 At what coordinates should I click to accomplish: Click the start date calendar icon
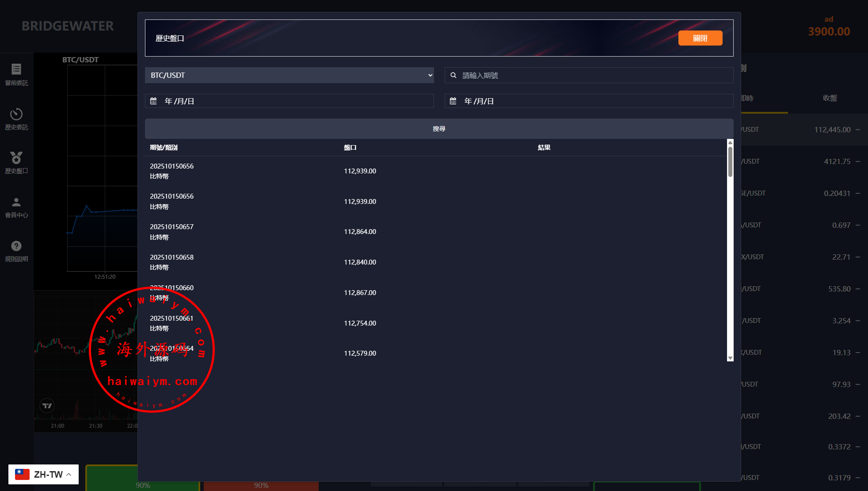153,101
